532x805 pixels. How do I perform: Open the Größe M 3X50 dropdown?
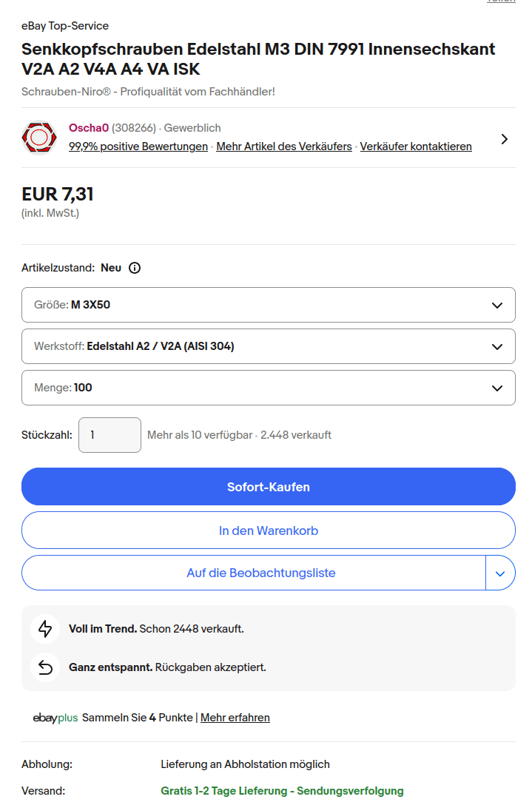(268, 305)
